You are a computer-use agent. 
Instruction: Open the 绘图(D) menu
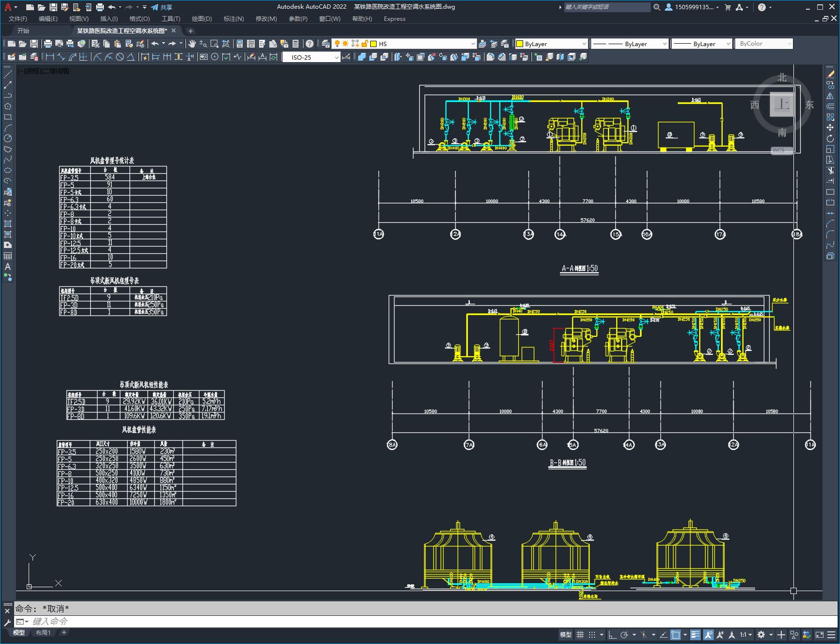(x=201, y=19)
